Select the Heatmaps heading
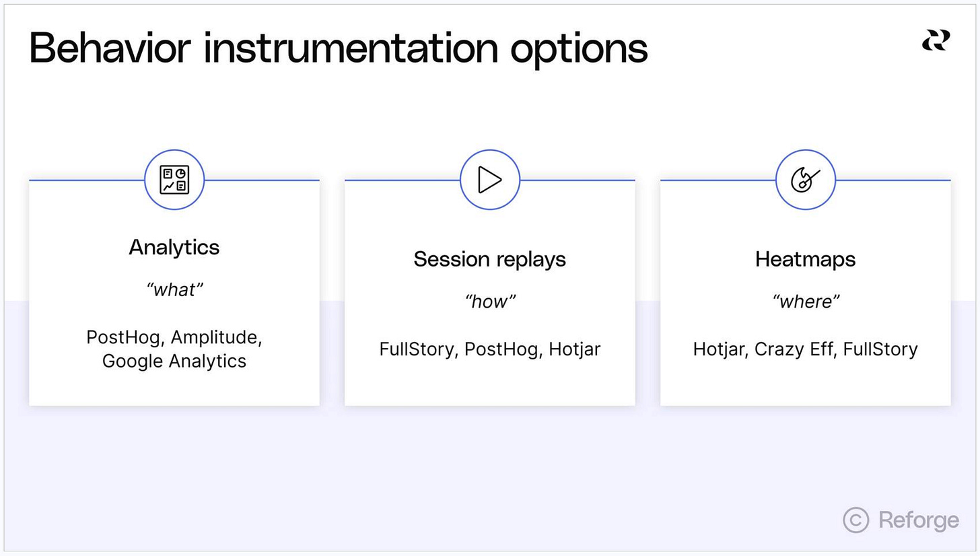The image size is (980, 556). 805,259
